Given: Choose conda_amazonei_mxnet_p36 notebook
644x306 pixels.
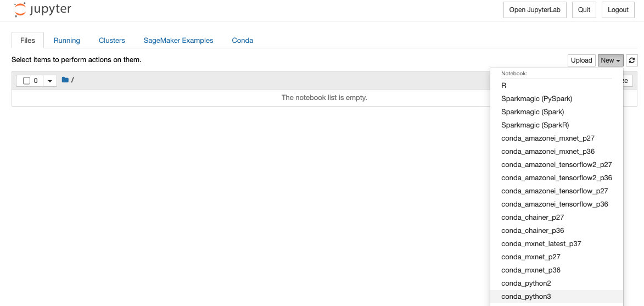Looking at the screenshot, I should point(557,151).
